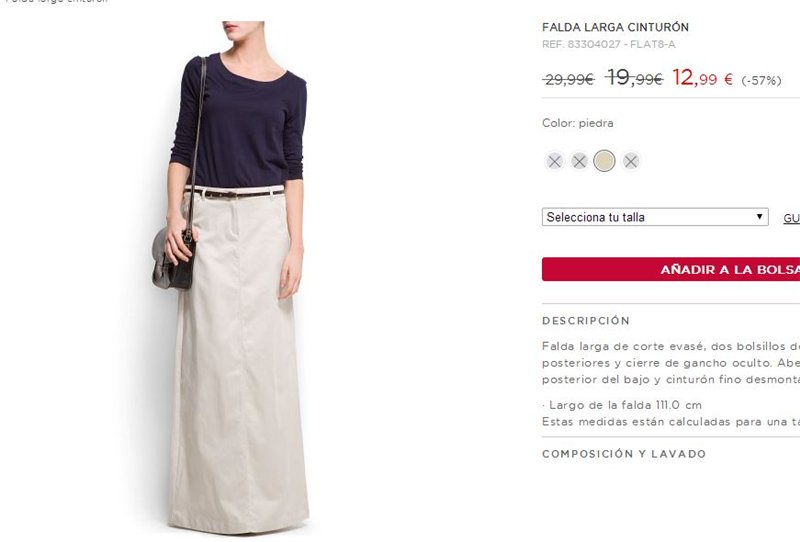Open the underlined 'GU' size guide link

click(791, 218)
